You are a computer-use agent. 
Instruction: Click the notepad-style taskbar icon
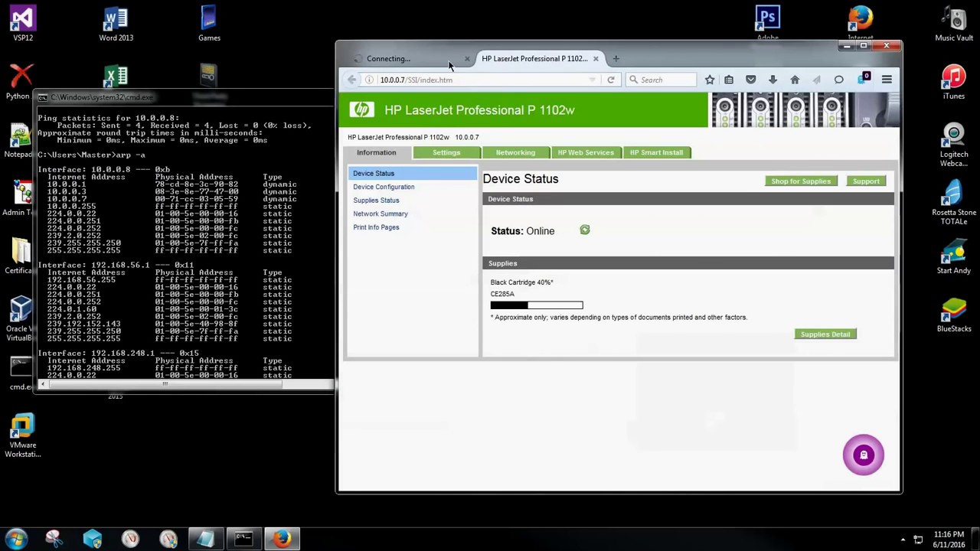pos(204,539)
